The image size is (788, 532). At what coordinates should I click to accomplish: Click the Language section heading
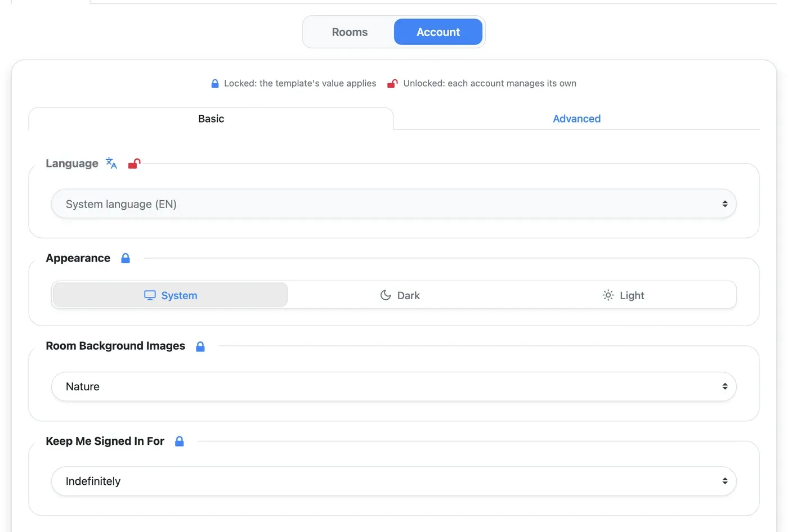tap(72, 164)
